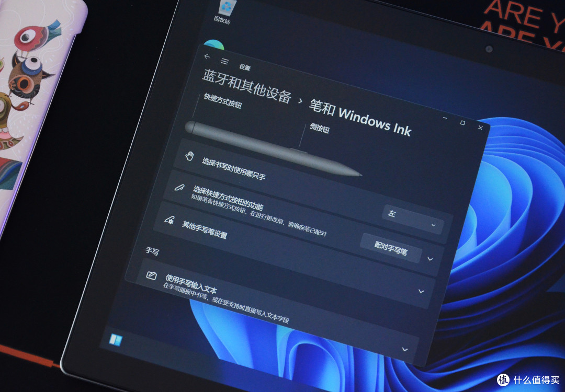565x392 pixels.
Task: Click the Edge icon behind Settings window
Action: (x=213, y=44)
